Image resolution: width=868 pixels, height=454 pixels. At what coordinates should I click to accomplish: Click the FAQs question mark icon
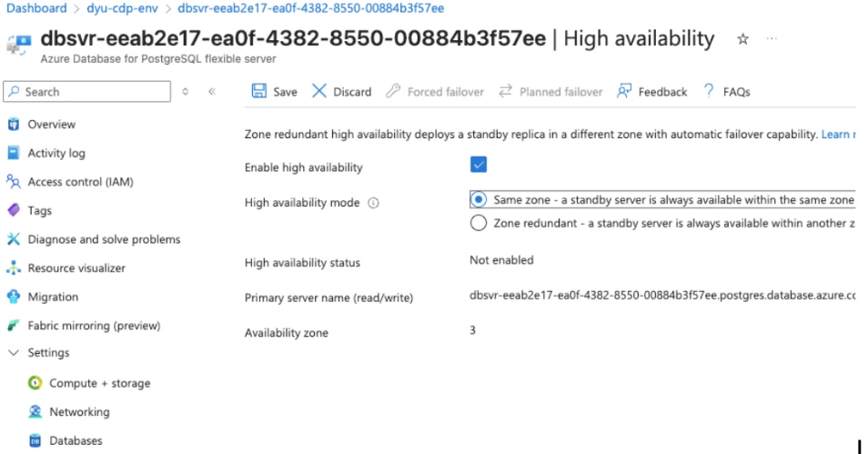709,91
